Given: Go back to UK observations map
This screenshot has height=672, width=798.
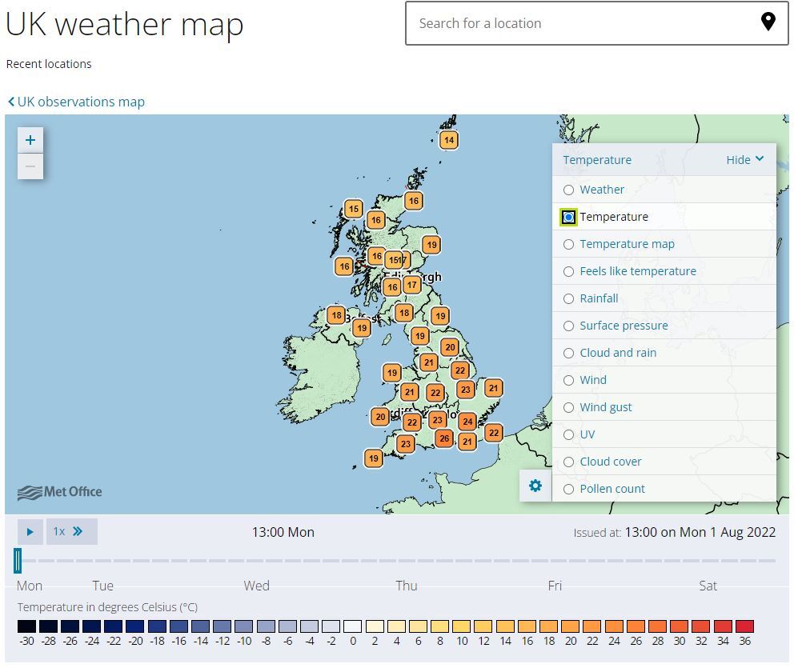Looking at the screenshot, I should coord(76,102).
